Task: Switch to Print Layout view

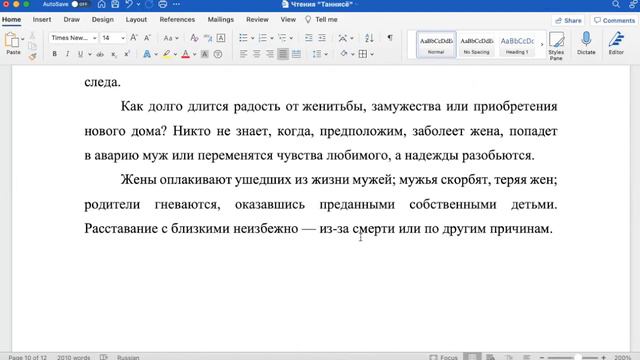Action: coord(472,357)
